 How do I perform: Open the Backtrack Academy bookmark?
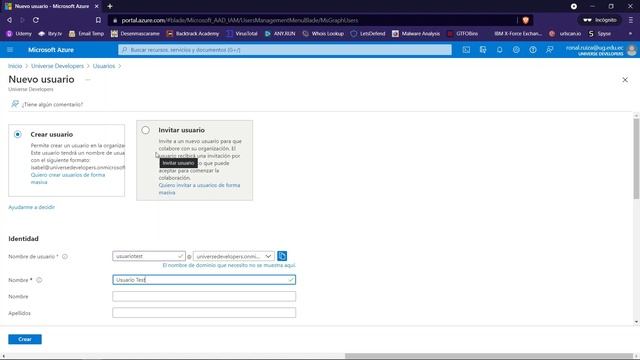(x=193, y=33)
